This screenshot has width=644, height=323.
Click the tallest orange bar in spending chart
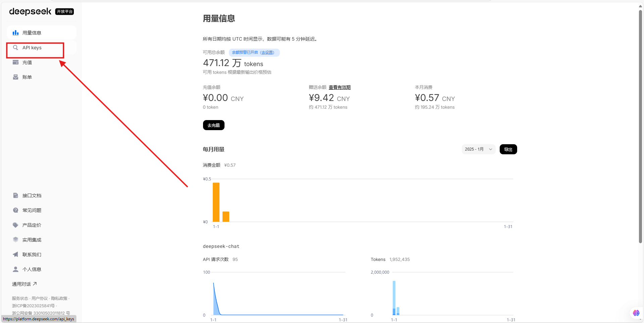tap(216, 202)
